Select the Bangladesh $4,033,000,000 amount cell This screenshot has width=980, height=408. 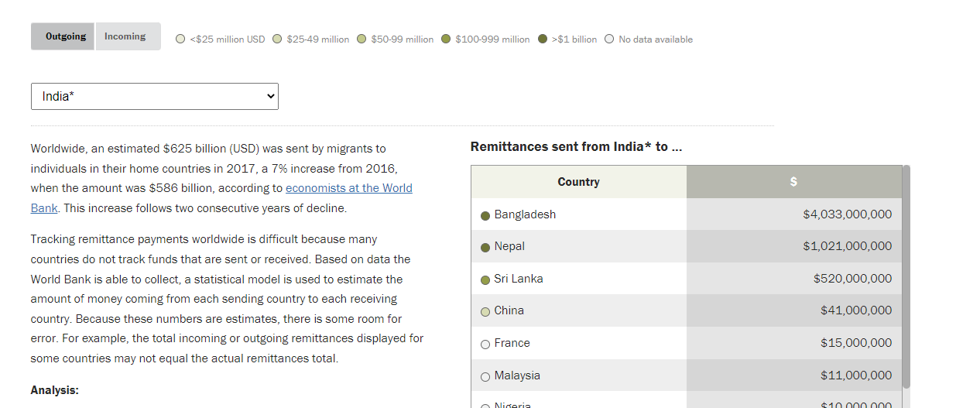[793, 214]
